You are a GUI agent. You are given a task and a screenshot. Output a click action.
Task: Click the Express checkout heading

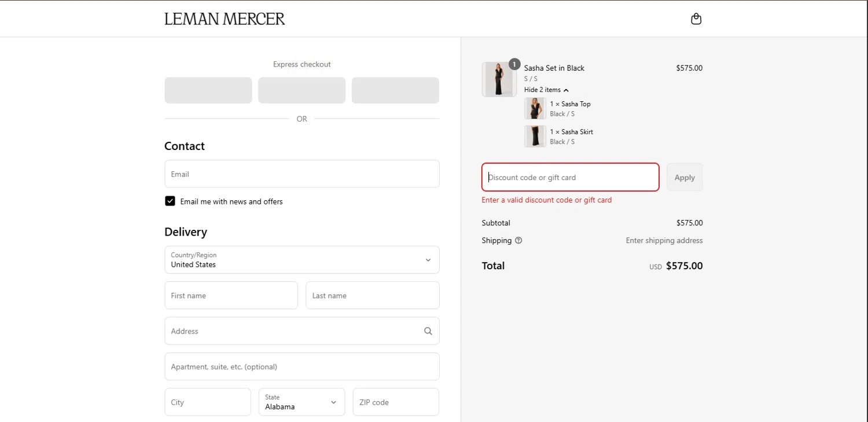pos(302,64)
